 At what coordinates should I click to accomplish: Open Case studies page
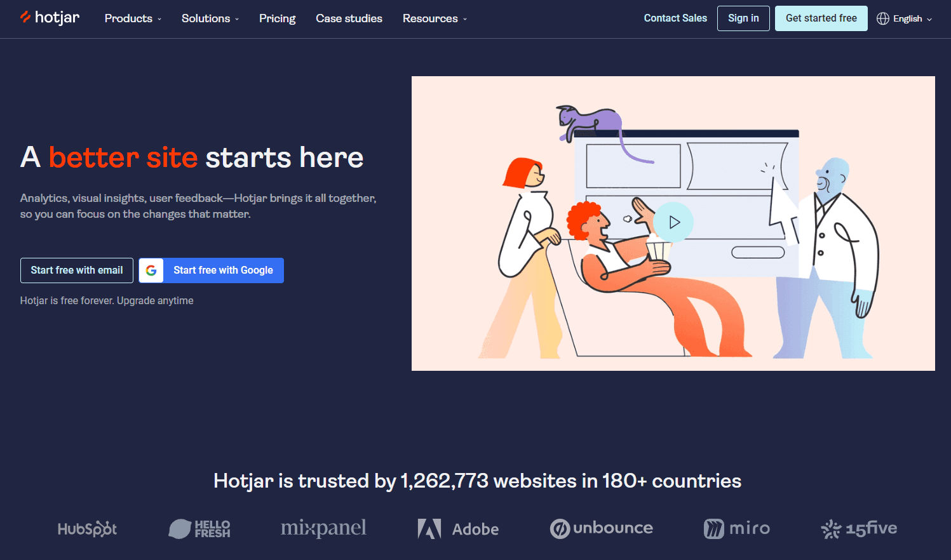[349, 18]
